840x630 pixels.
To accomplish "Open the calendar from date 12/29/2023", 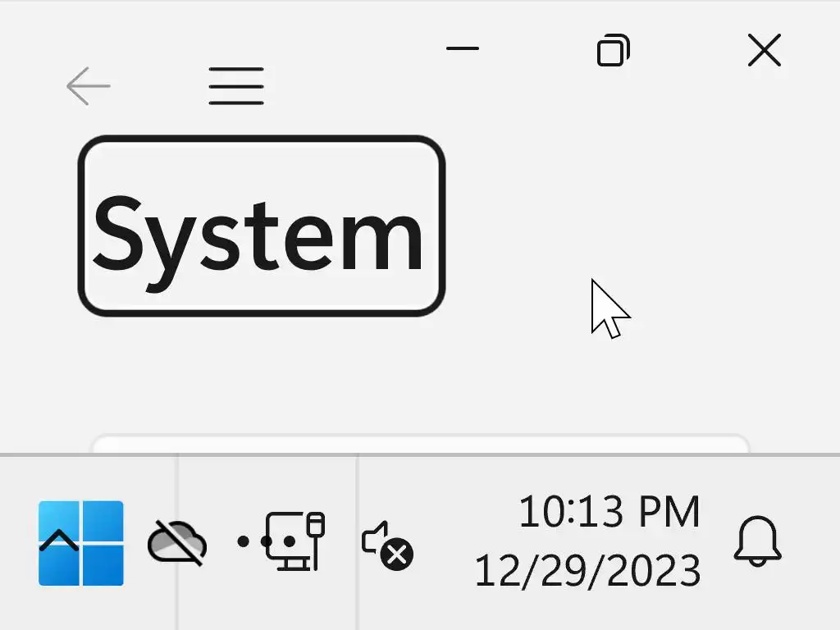I will point(587,570).
